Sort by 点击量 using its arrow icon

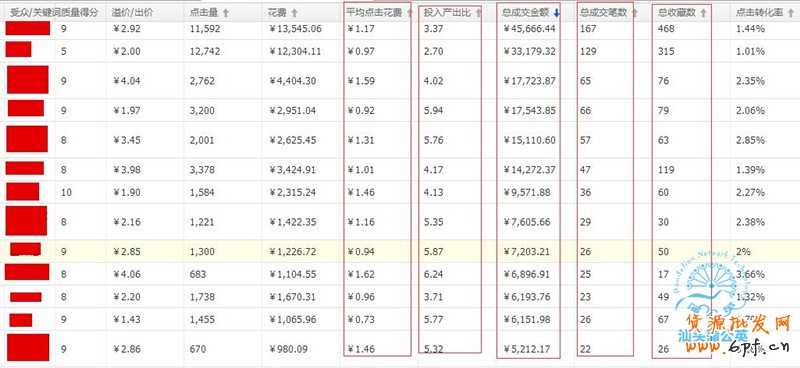[x=226, y=14]
